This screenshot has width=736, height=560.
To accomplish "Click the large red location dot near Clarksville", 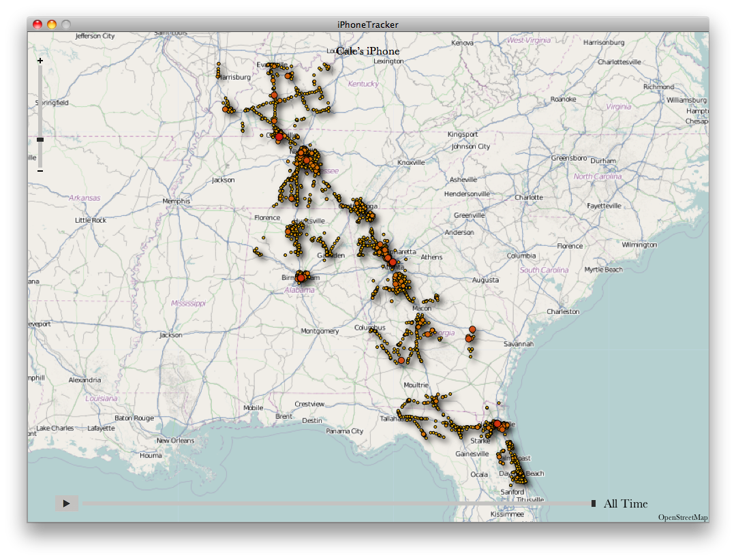I will pyautogui.click(x=279, y=137).
